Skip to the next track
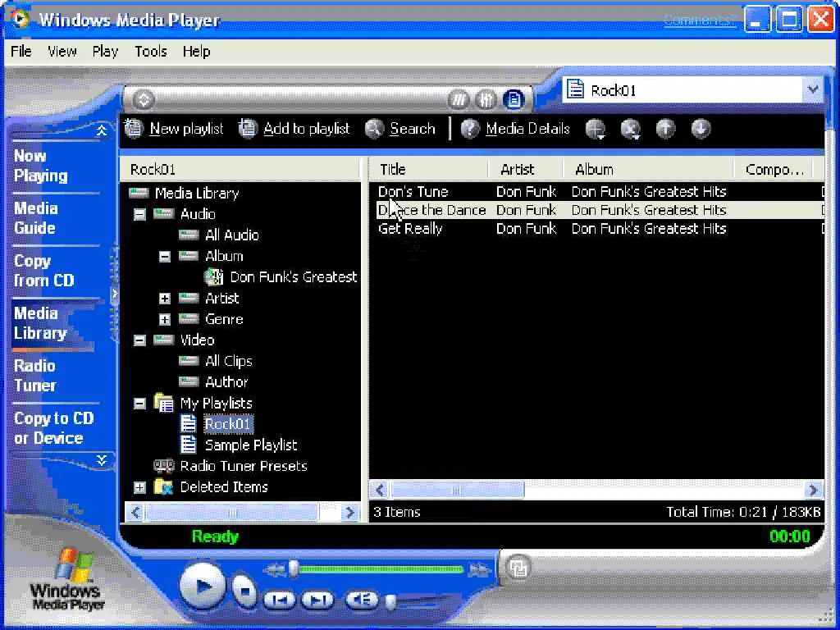The height and width of the screenshot is (630, 840). point(317,600)
